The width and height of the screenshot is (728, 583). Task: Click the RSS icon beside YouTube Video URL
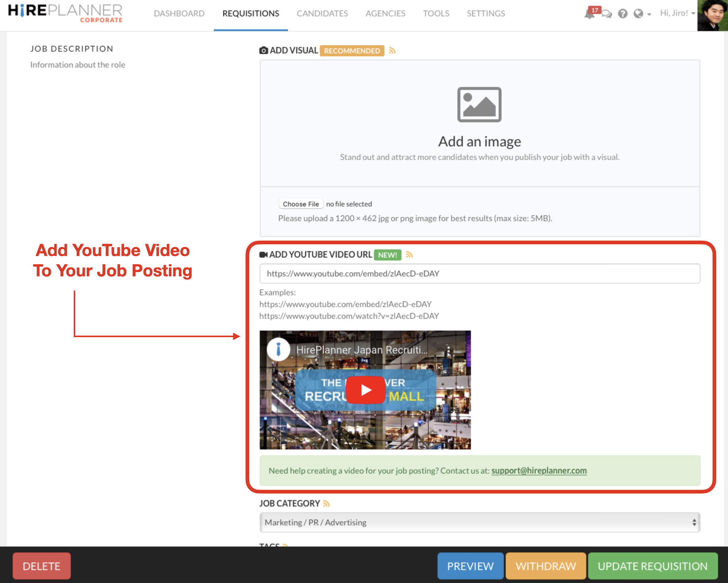(409, 254)
